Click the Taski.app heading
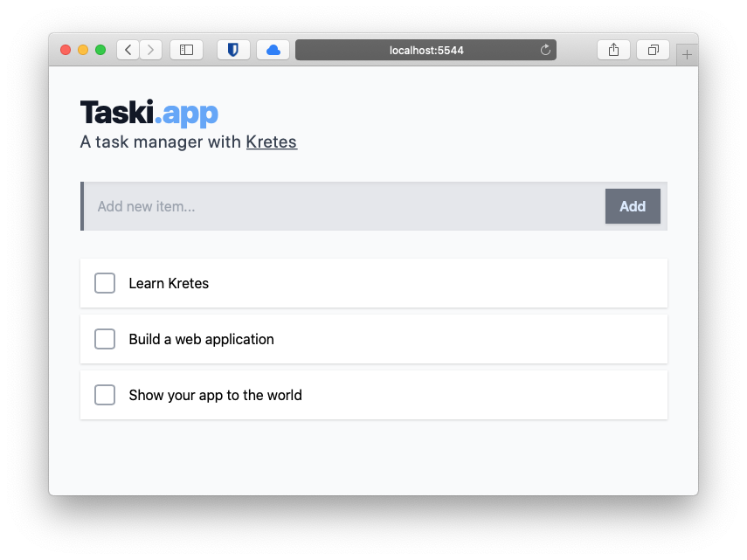747x560 pixels. [x=149, y=113]
